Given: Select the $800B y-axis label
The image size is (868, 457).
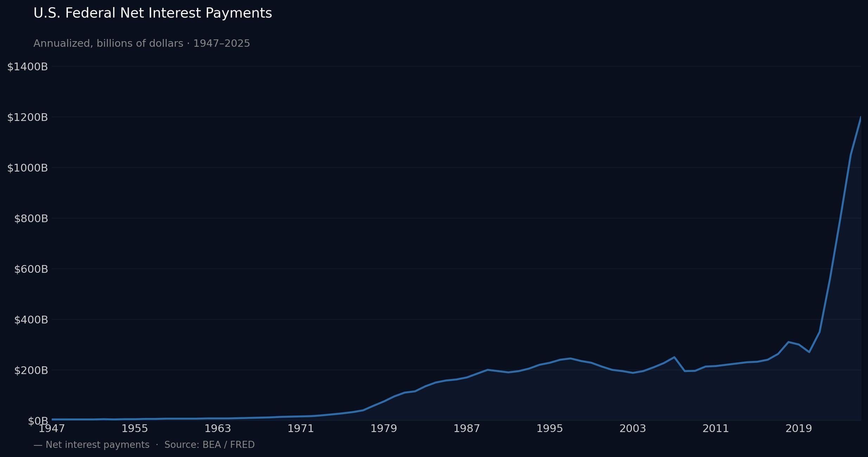Looking at the screenshot, I should [31, 218].
